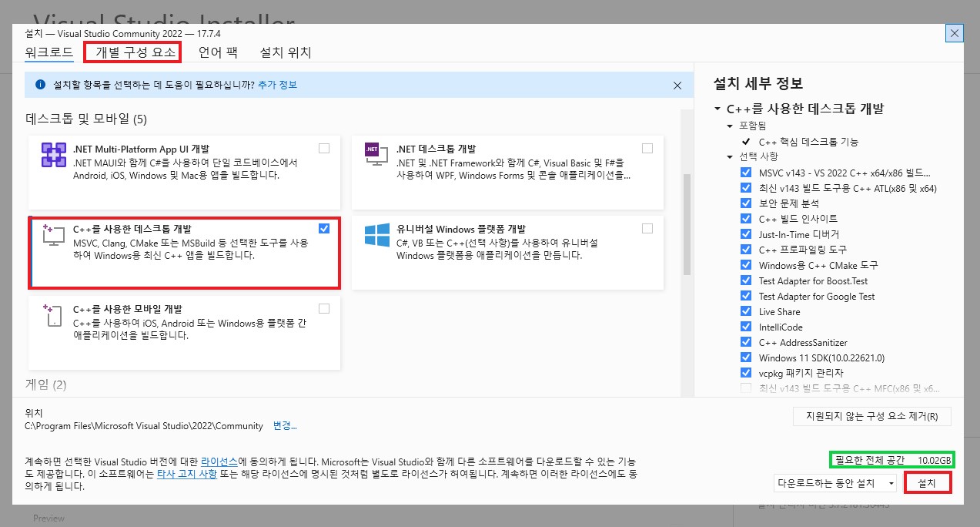Image resolution: width=980 pixels, height=527 pixels.
Task: Check the 유니버설 Windows 플랫폼 개발 checkbox
Action: click(x=647, y=228)
